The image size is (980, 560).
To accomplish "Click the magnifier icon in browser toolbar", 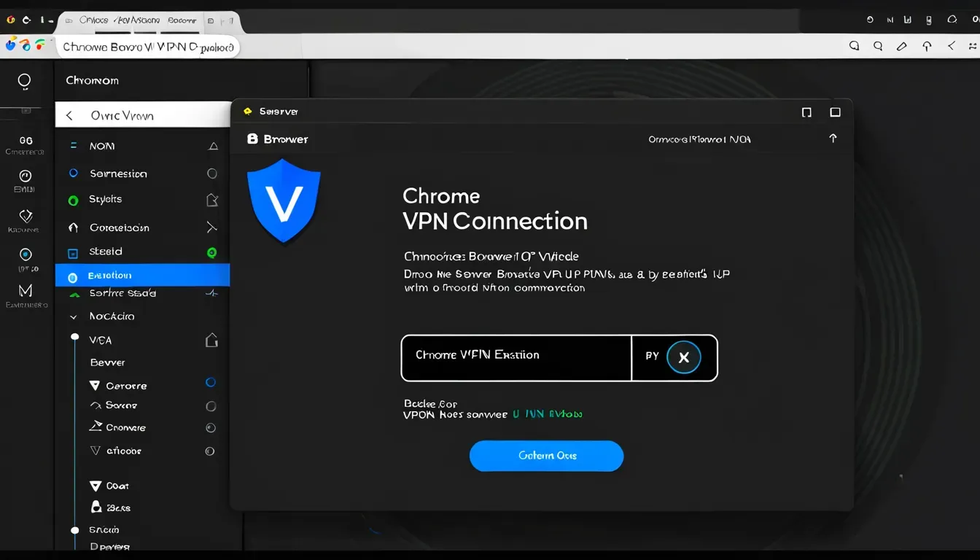I will pyautogui.click(x=878, y=46).
